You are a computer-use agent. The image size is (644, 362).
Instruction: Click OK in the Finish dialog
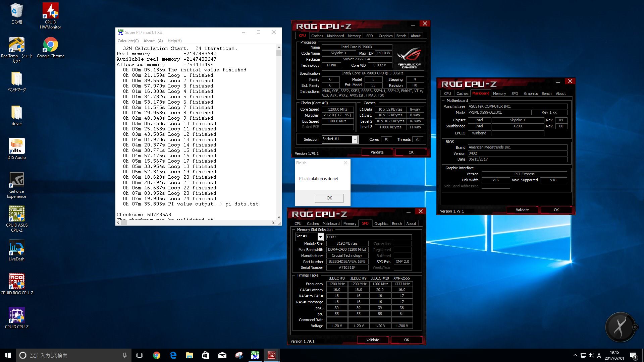coord(329,198)
